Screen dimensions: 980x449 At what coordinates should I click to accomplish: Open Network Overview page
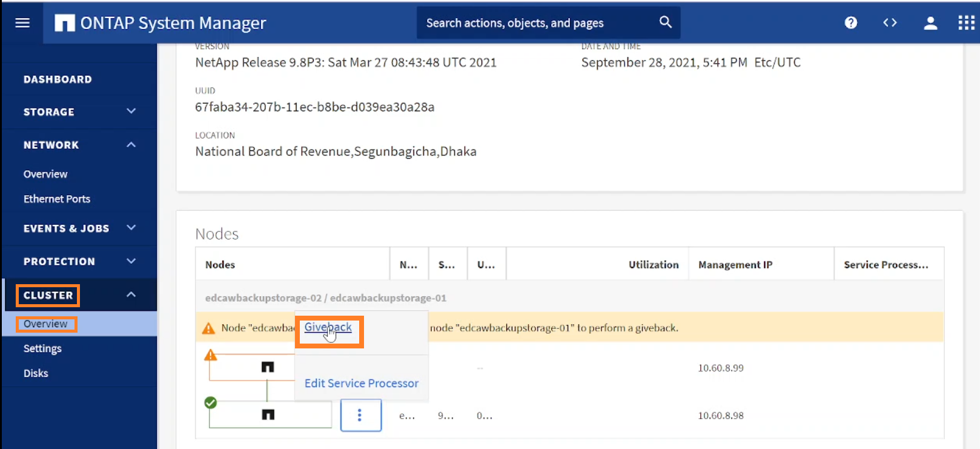click(45, 174)
